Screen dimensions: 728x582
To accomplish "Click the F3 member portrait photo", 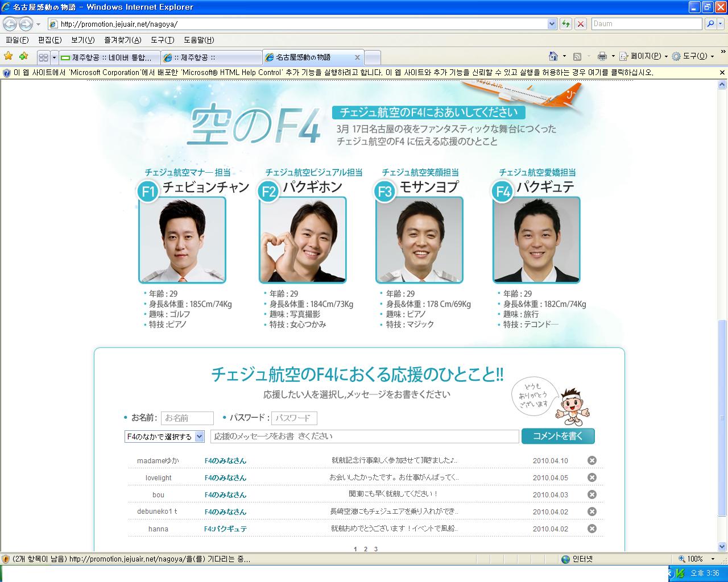I will 419,240.
